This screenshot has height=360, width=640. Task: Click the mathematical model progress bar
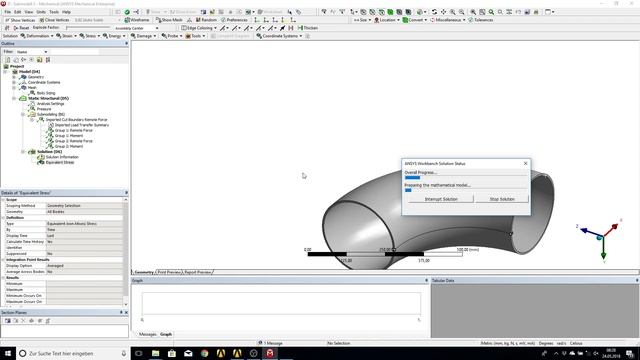tap(466, 190)
